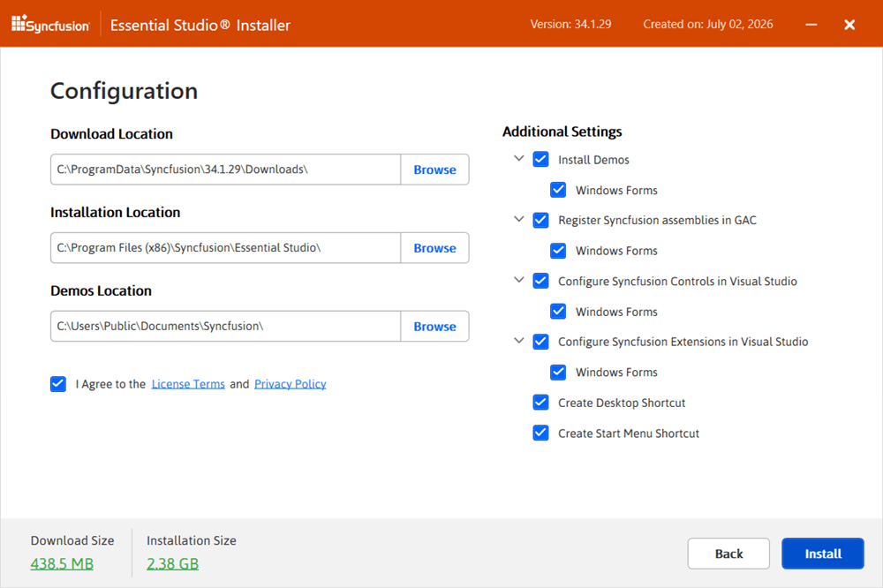This screenshot has height=588, width=883.
Task: Toggle Configure Syncfusion Extensions in Visual Studio checkbox
Action: 540,342
